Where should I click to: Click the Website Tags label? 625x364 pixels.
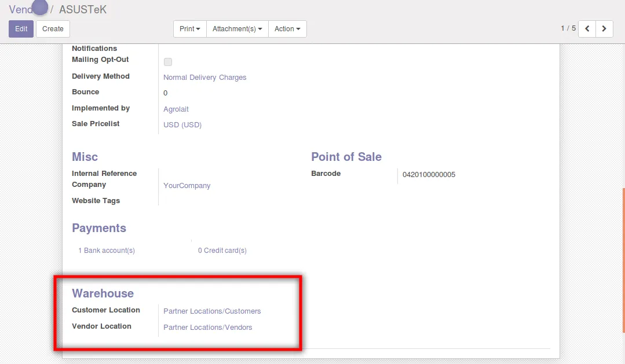coord(96,201)
